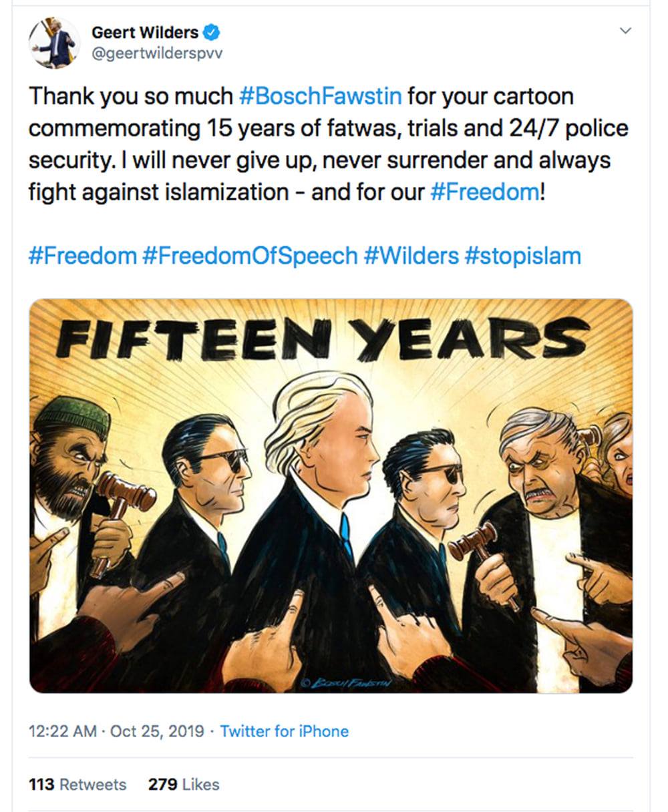
Task: Click the FIFTEEN YEARS title on the cartoon
Action: [323, 340]
